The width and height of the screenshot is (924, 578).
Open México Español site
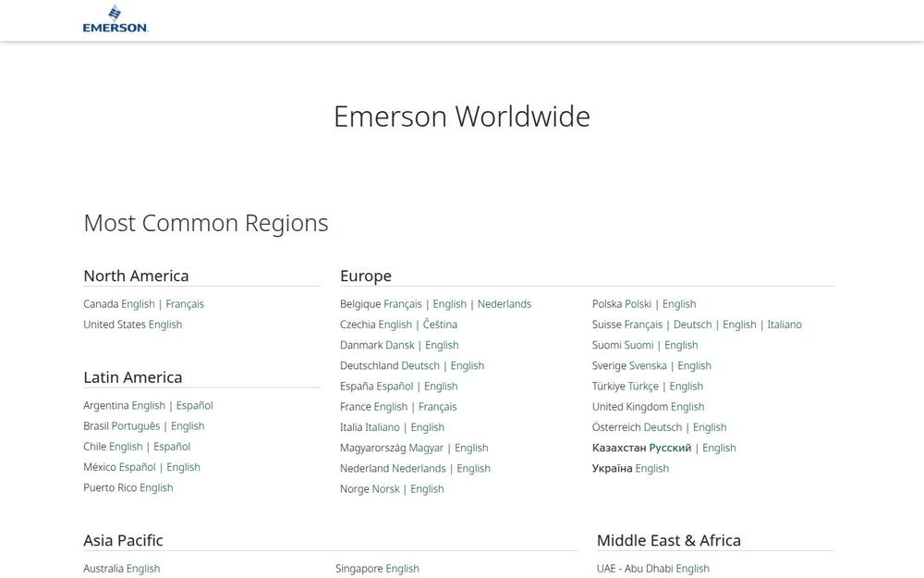pyautogui.click(x=138, y=468)
